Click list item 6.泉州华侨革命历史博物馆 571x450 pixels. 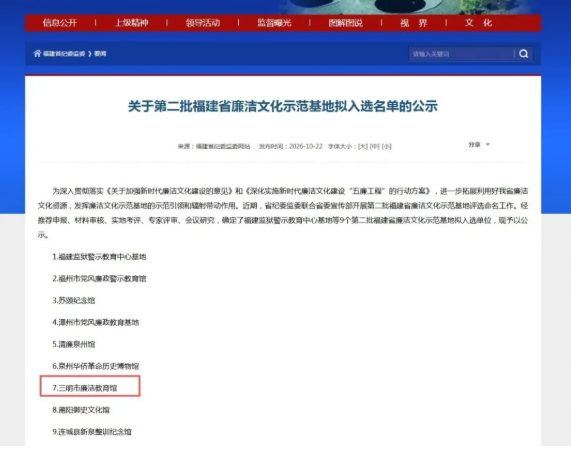pyautogui.click(x=96, y=366)
